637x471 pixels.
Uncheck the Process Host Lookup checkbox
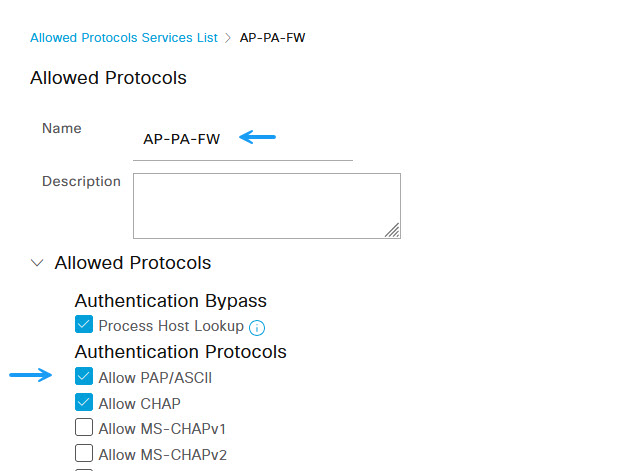click(84, 324)
